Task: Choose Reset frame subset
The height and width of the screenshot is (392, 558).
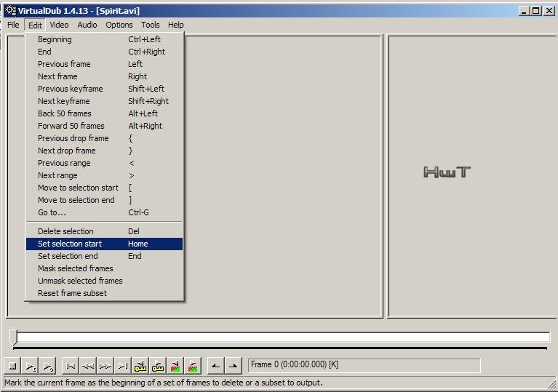Action: point(104,294)
